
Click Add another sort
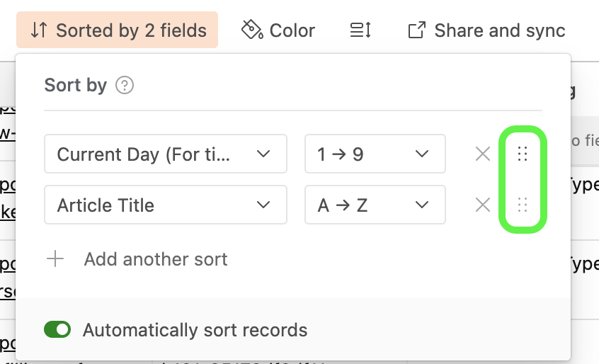click(x=156, y=259)
